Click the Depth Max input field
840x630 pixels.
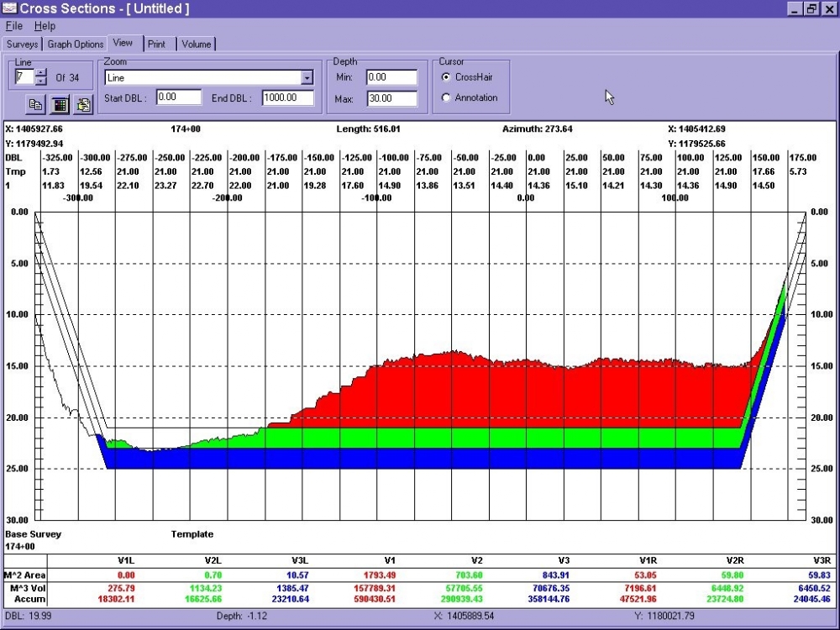(x=391, y=98)
